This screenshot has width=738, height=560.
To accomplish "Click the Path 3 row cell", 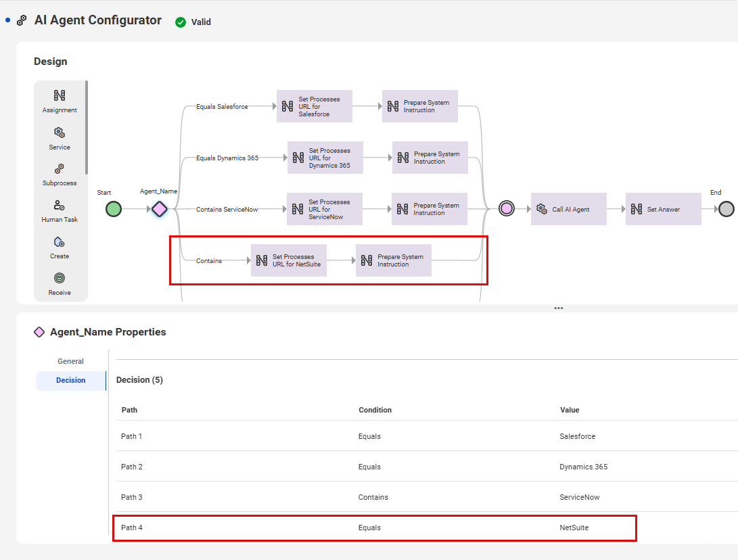I will [x=131, y=497].
